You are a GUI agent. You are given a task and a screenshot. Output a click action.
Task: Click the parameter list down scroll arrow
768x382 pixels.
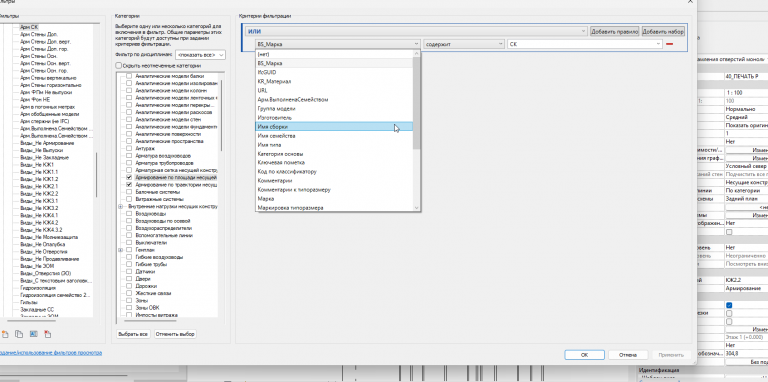tap(417, 208)
